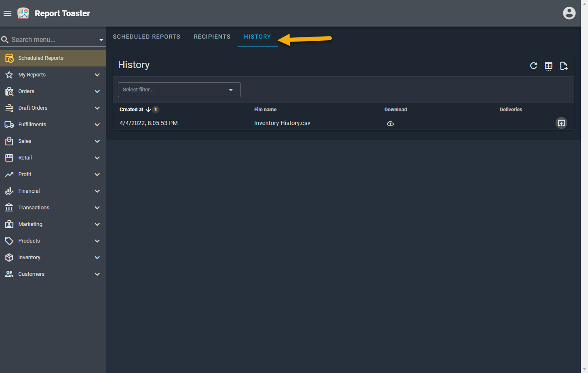Switch to the Recipients tab

point(212,37)
